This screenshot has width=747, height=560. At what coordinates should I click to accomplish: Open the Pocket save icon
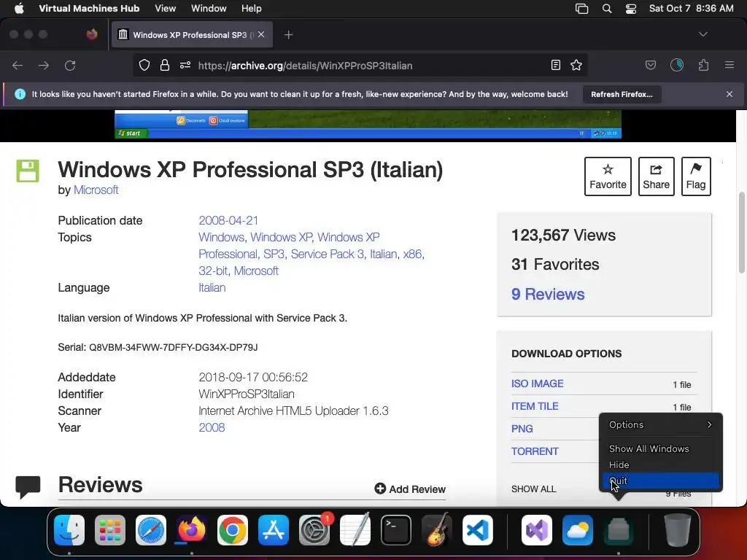pos(650,65)
